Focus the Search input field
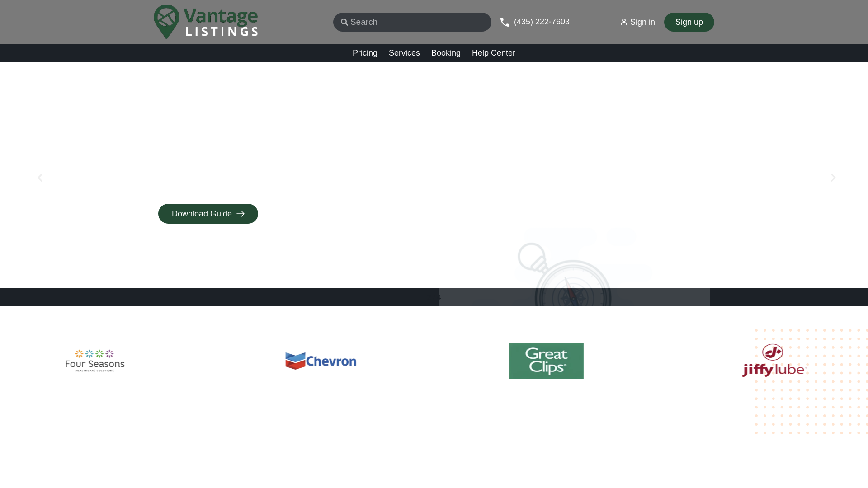 click(x=412, y=22)
